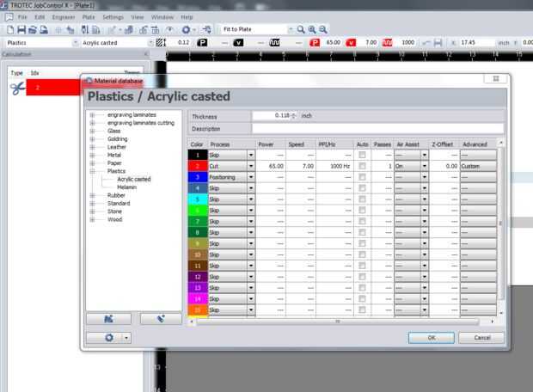Click the magenta color 14 swatch
The image size is (533, 392).
[198, 299]
